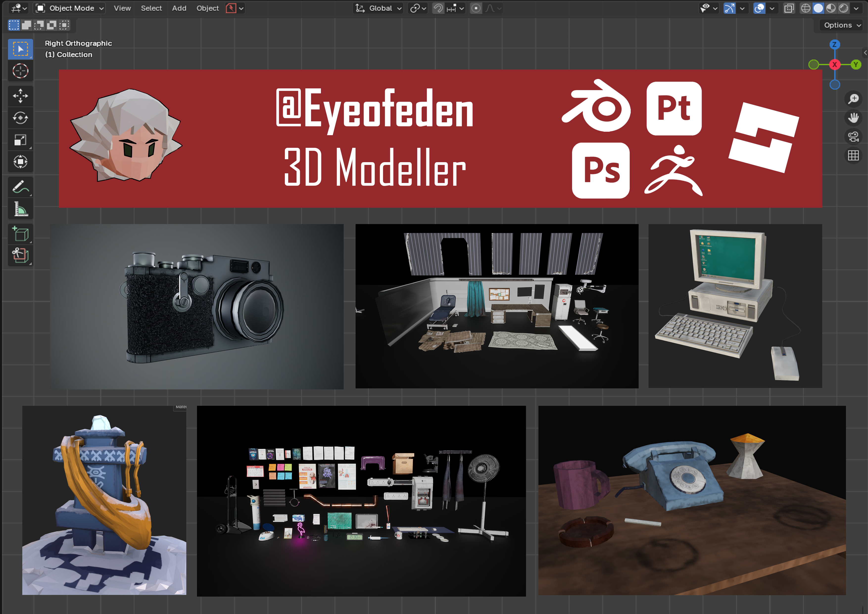868x614 pixels.
Task: Select the Rotate tool
Action: [x=21, y=118]
